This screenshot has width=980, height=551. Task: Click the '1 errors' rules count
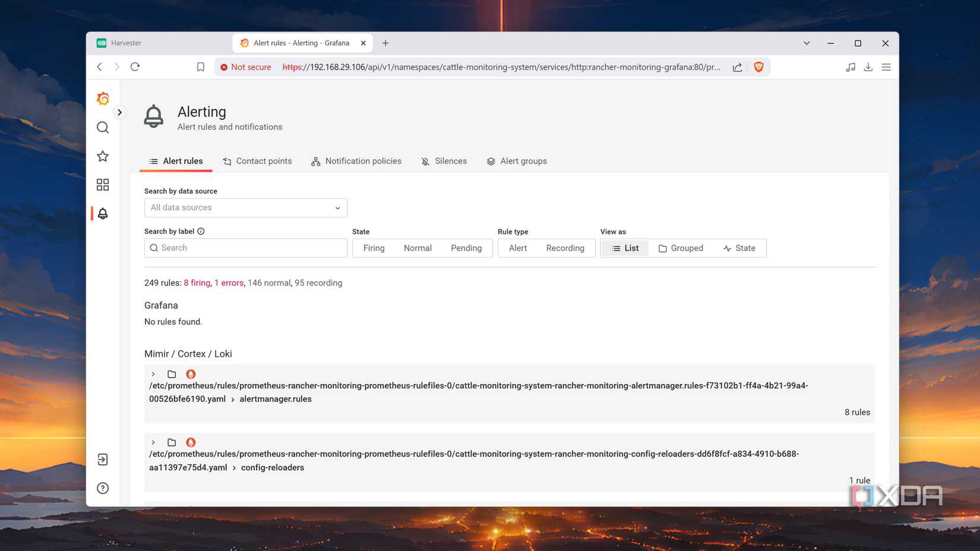tap(229, 283)
